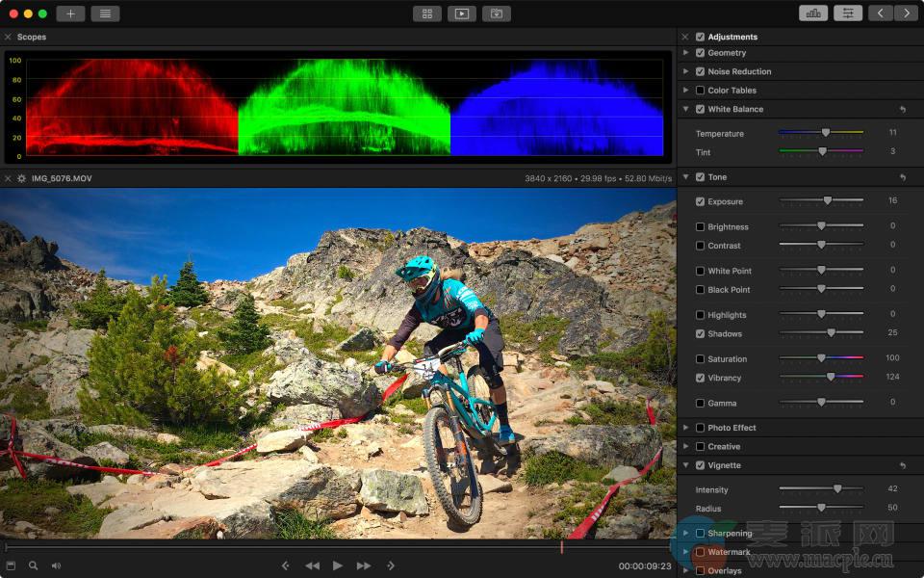Toggle the adjustments sliders panel button

847,13
